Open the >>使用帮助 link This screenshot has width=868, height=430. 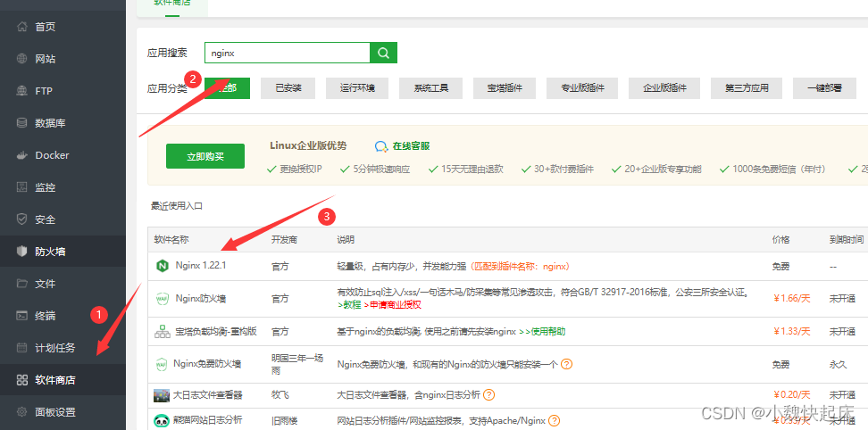542,332
